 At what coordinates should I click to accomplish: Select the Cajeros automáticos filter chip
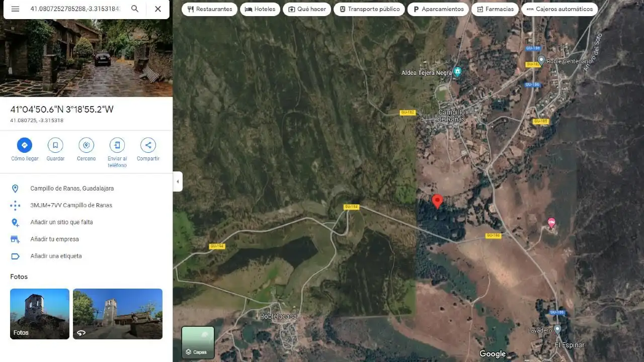point(559,9)
